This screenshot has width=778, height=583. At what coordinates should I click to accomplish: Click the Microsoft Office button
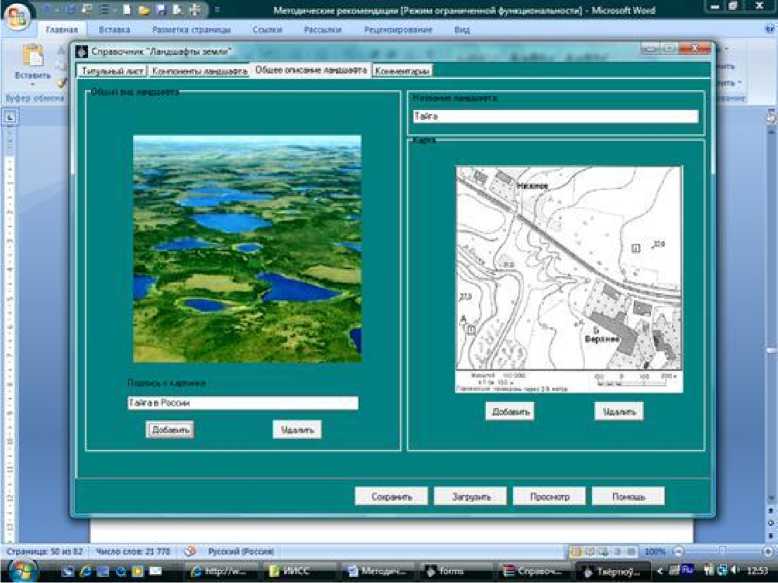tap(19, 14)
